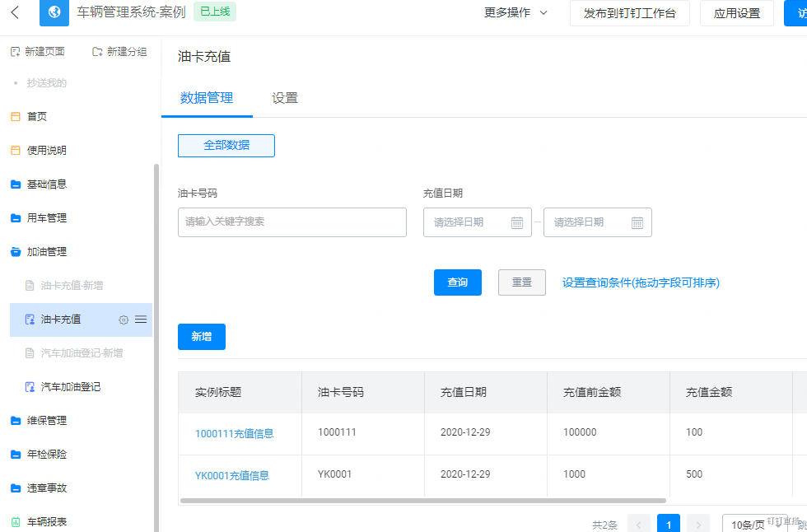Screen dimensions: 807x532
Task: Expand the 维保管理 group
Action: point(47,421)
